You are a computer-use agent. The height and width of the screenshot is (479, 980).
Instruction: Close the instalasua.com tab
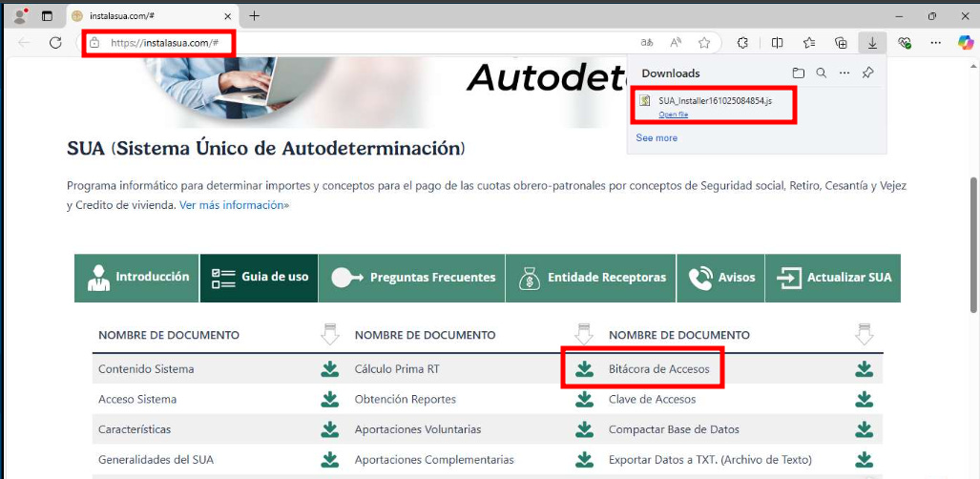tap(227, 16)
